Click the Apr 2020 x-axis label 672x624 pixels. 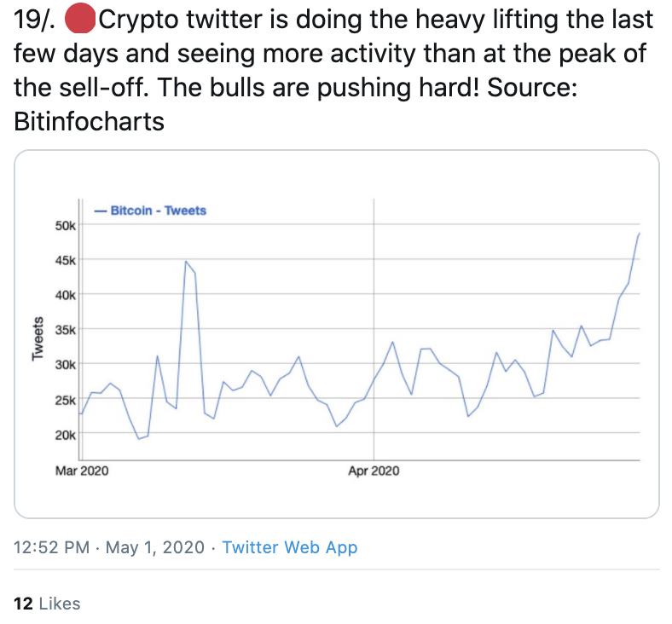point(374,471)
